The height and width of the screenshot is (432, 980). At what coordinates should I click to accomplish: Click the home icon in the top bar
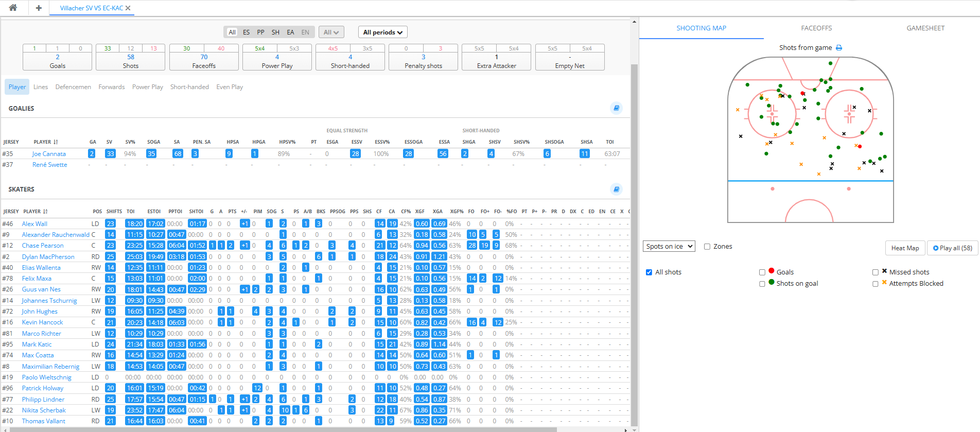13,8
